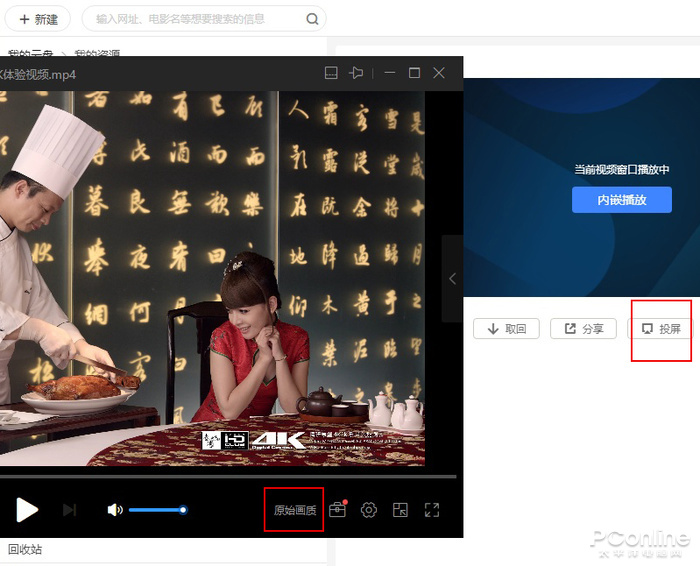
Task: Switch to picture-in-picture mini window
Action: click(x=400, y=510)
